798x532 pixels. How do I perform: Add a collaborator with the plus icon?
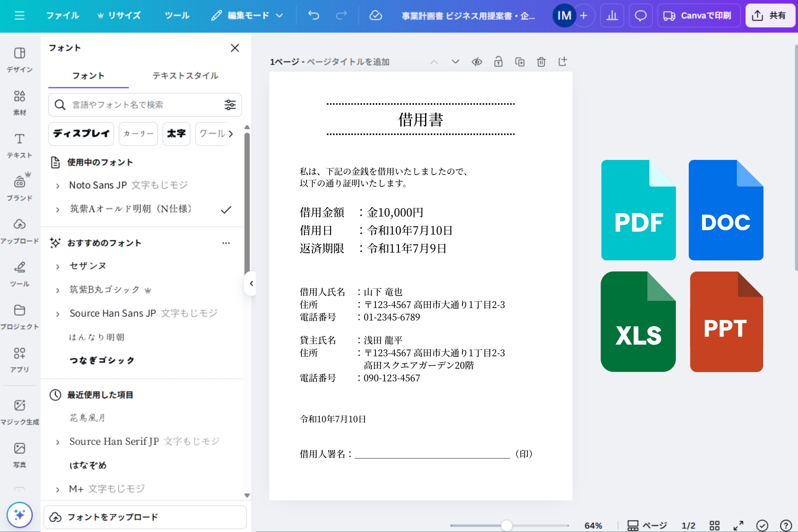coord(584,16)
